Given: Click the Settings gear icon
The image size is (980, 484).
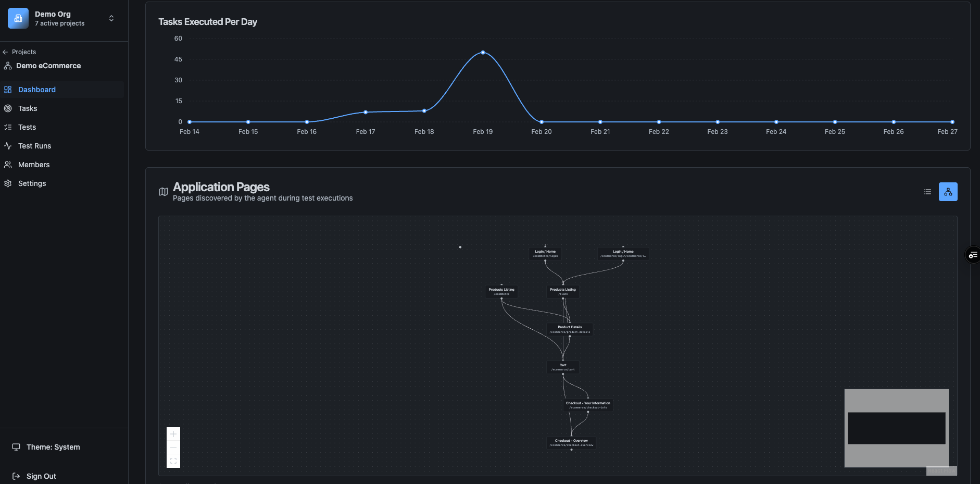Looking at the screenshot, I should point(8,183).
